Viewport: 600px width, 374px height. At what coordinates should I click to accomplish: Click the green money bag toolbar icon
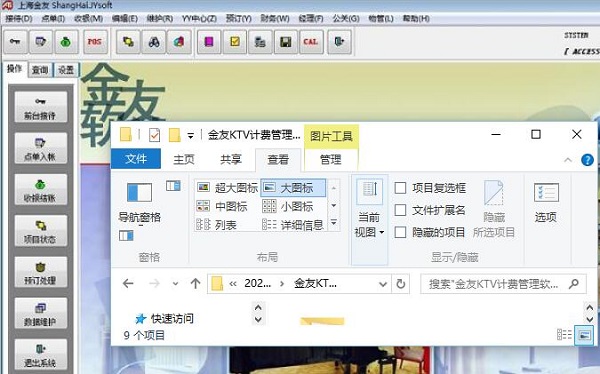tap(66, 41)
